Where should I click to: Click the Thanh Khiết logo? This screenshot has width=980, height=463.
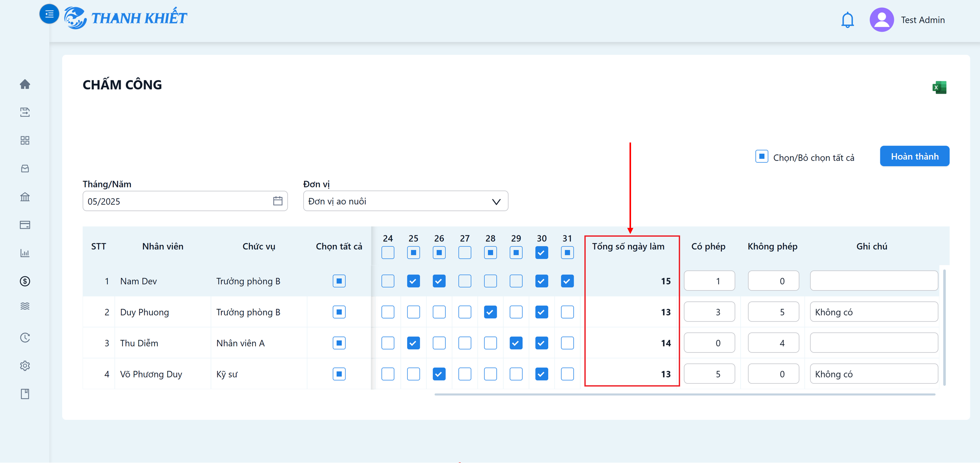[x=125, y=18]
